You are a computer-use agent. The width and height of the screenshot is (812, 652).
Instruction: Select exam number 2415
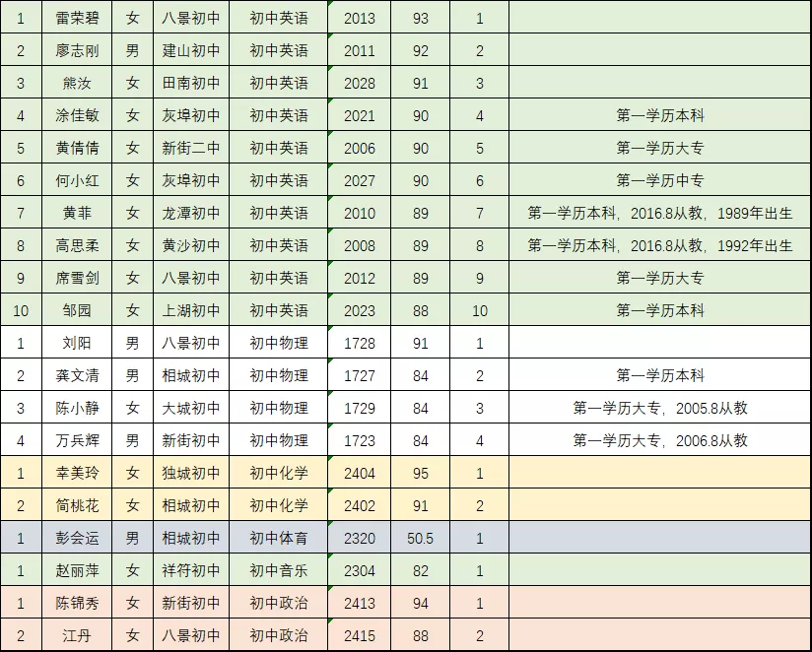point(360,636)
